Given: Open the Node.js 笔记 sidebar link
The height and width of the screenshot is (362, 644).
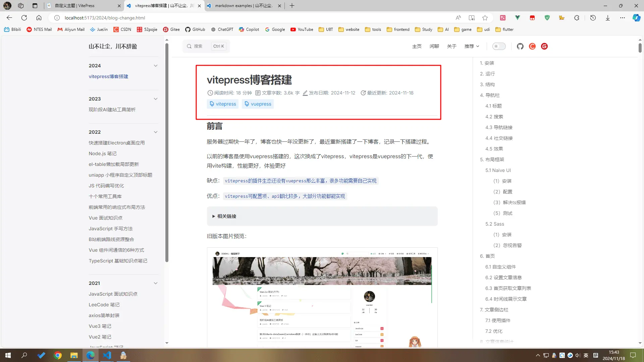Looking at the screenshot, I should pos(102,154).
